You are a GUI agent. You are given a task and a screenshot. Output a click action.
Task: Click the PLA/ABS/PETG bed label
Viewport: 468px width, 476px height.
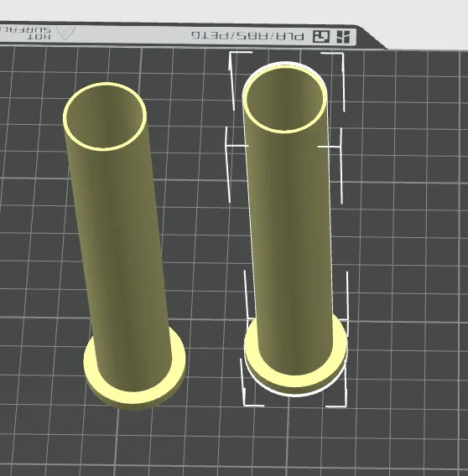(x=247, y=36)
